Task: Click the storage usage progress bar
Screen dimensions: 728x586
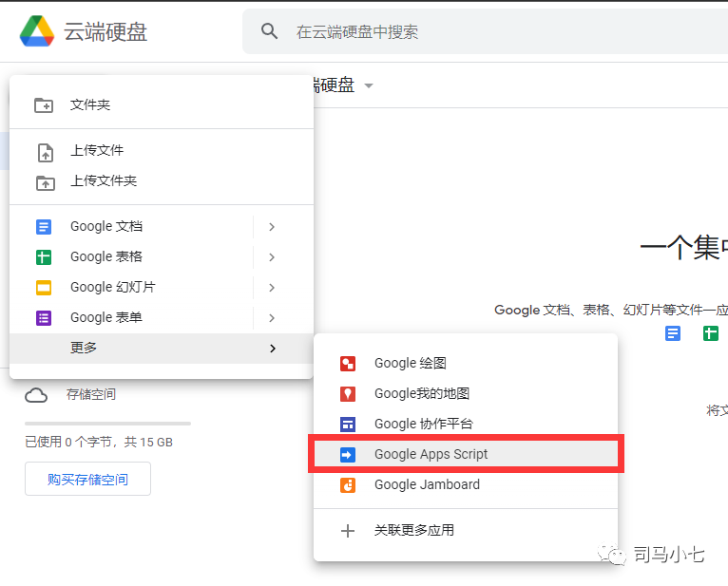Action: (107, 424)
